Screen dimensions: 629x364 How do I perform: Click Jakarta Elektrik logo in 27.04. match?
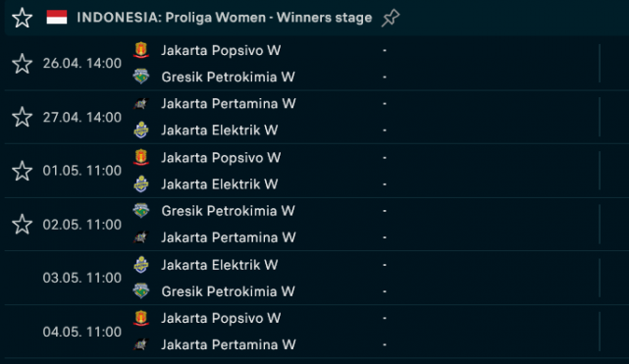pos(141,130)
